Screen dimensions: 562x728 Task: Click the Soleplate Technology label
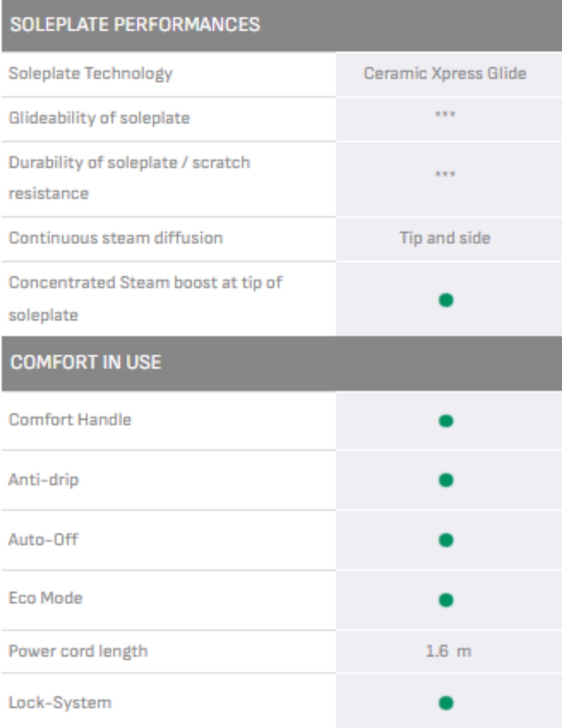(x=91, y=74)
